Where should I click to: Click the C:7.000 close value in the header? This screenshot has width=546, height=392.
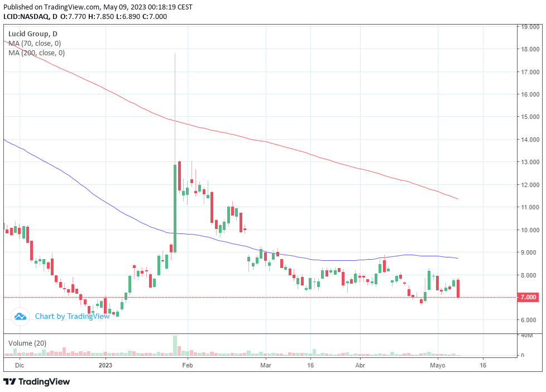coord(155,16)
